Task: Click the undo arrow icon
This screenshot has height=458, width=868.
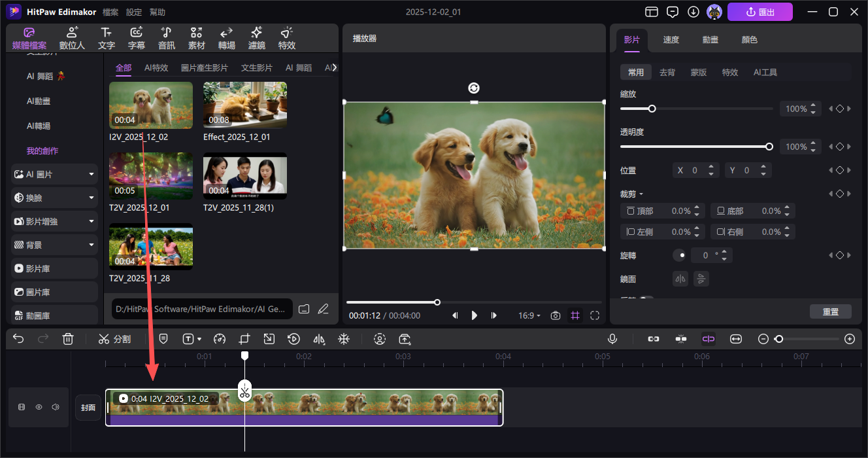Action: click(x=18, y=339)
